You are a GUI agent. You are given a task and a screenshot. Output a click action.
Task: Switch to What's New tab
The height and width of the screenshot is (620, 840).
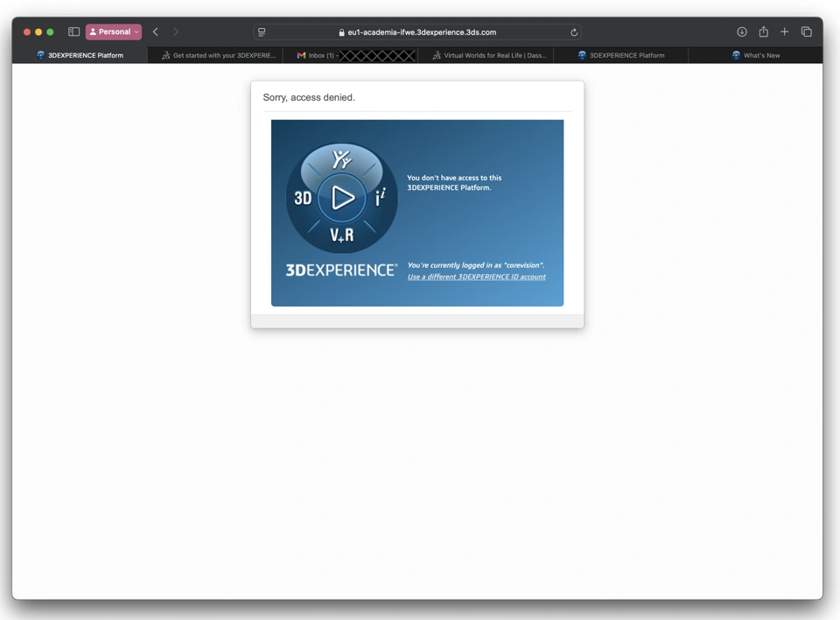[x=756, y=55]
